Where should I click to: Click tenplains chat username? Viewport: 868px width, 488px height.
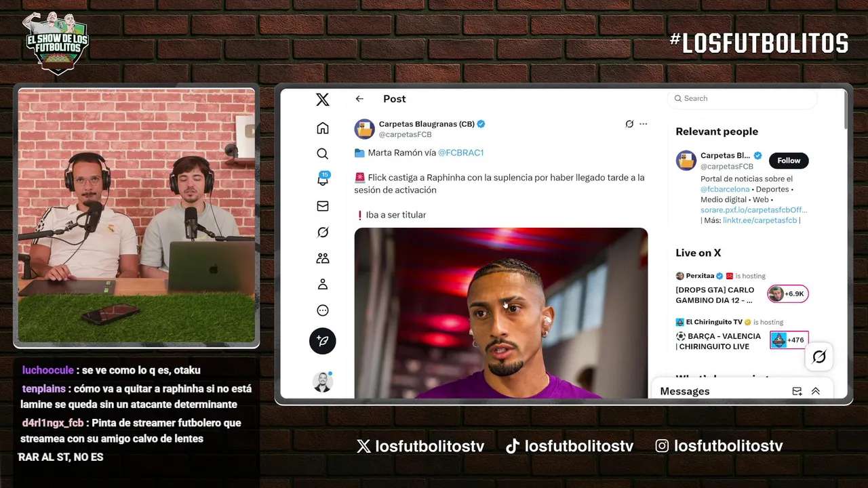(x=43, y=389)
